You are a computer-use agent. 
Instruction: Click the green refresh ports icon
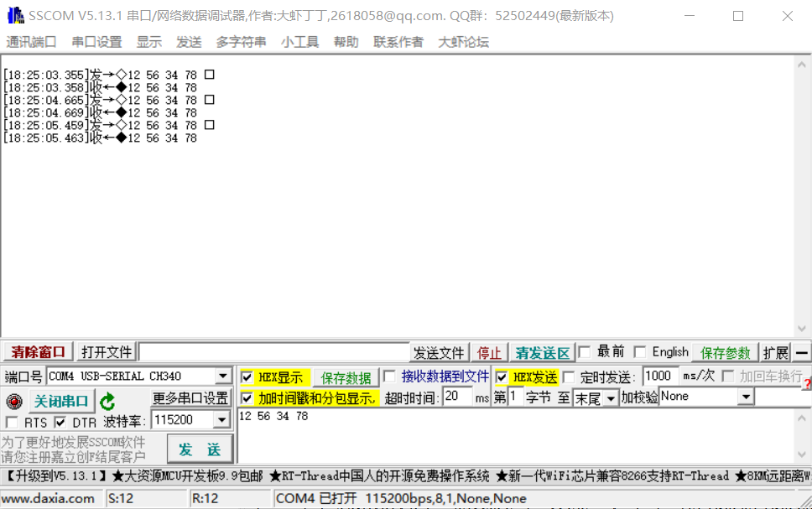pyautogui.click(x=107, y=400)
